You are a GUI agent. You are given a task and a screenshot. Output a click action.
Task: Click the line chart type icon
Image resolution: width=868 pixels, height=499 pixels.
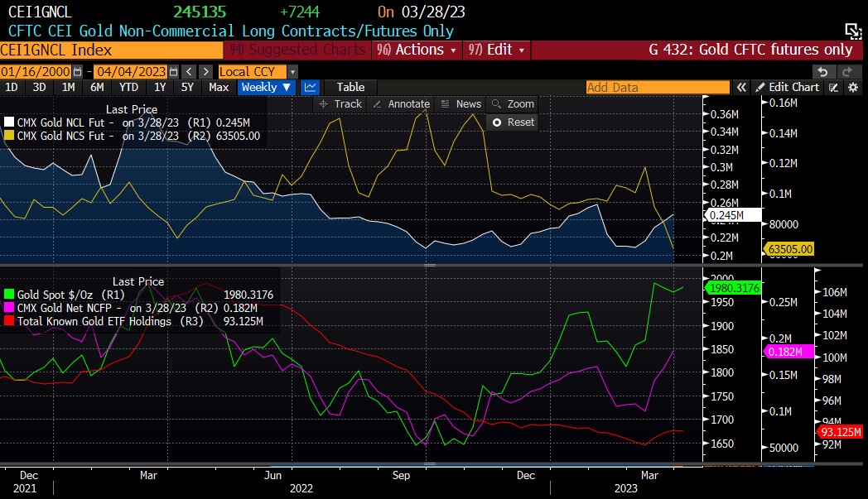[x=311, y=87]
